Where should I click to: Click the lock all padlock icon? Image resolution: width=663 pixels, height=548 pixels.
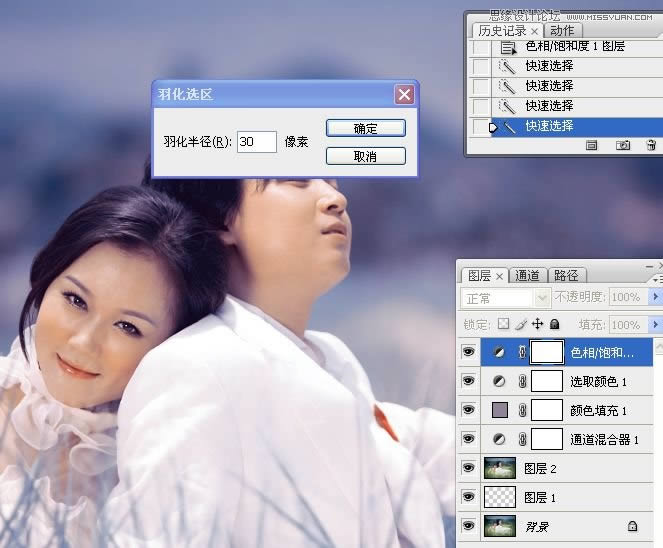554,325
